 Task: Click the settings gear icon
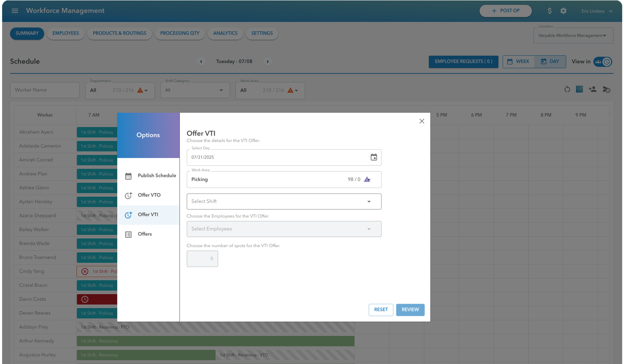tap(563, 11)
